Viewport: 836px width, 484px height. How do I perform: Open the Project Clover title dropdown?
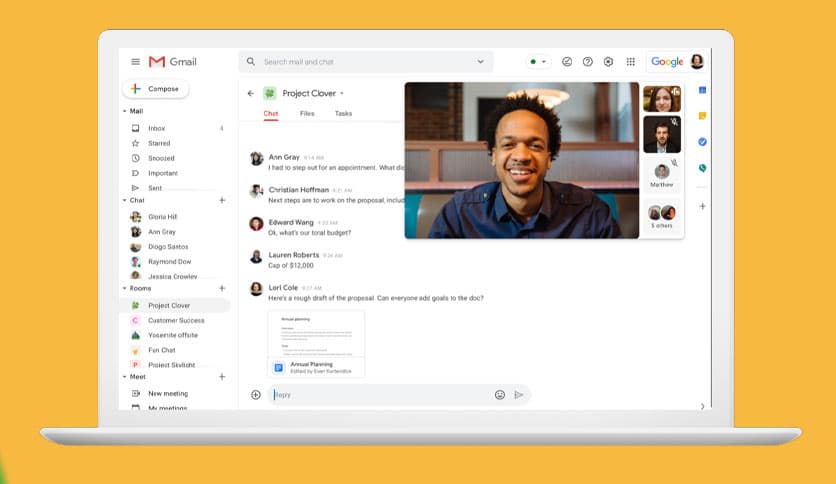(x=342, y=93)
